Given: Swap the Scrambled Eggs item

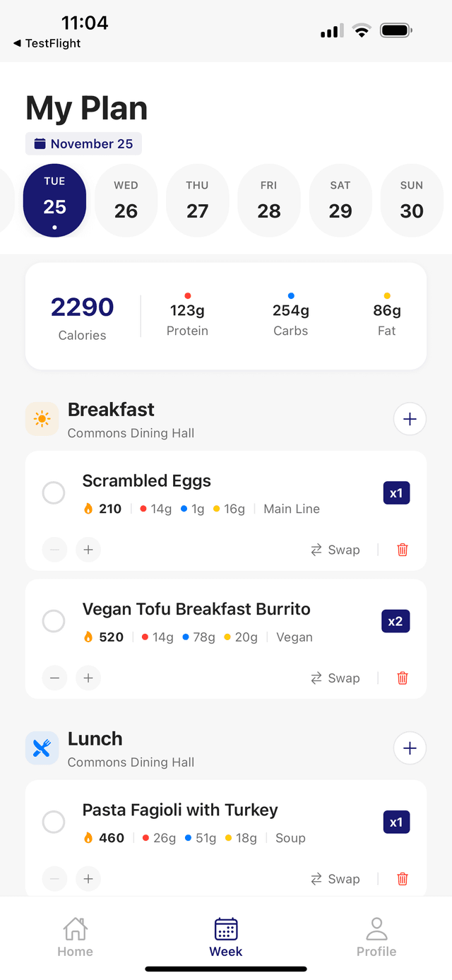Looking at the screenshot, I should point(335,550).
